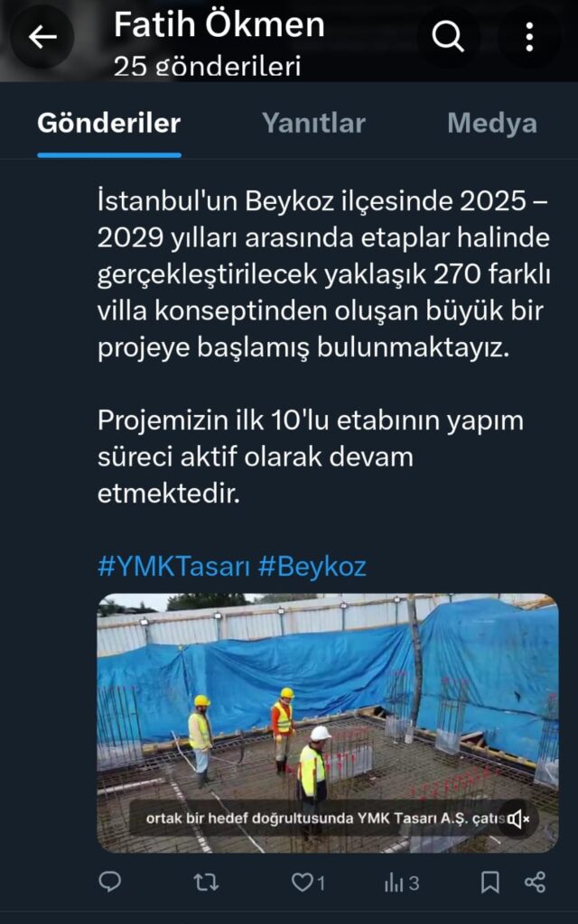Unmute the video with the speaker icon
The width and height of the screenshot is (578, 924).
tap(517, 818)
